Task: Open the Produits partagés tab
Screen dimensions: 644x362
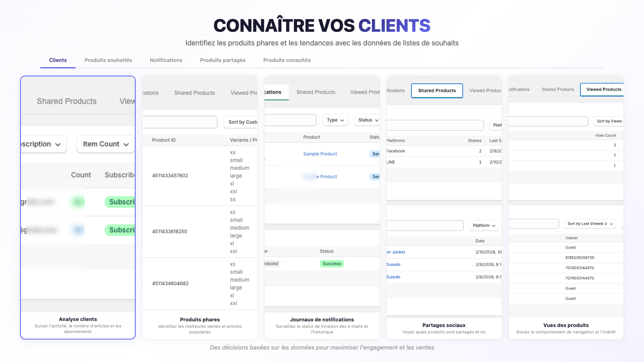Action: [223, 60]
